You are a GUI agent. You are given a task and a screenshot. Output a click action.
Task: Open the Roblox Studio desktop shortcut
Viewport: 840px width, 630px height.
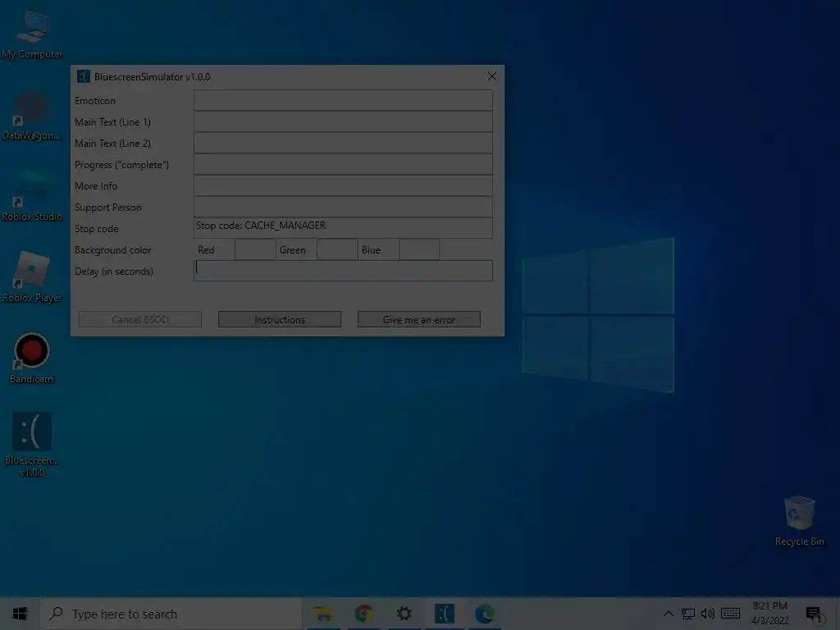coord(32,196)
